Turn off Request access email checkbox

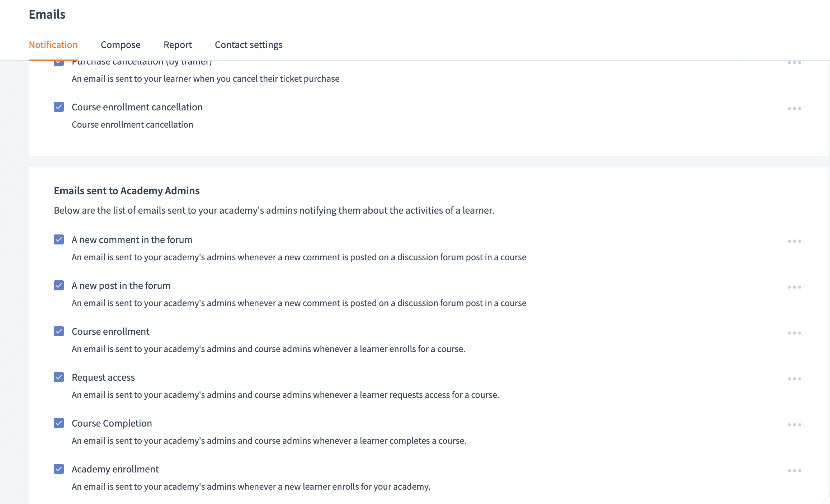[59, 377]
